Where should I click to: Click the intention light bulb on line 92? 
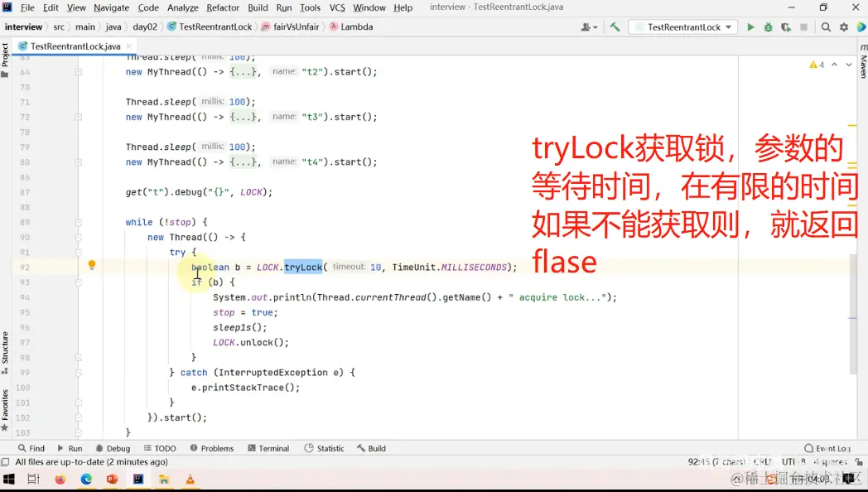point(92,264)
